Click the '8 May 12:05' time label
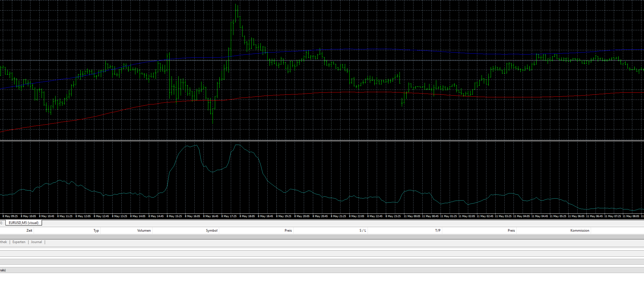644x301 pixels. tap(83, 216)
